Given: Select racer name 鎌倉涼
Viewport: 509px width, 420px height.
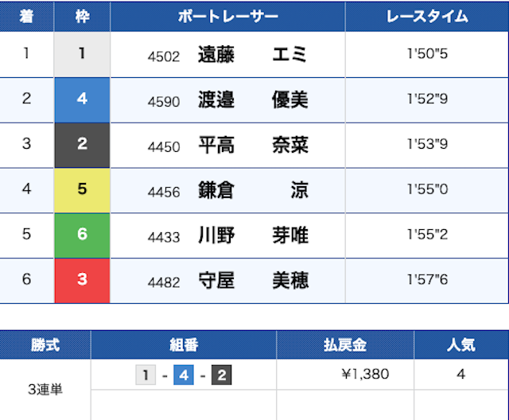Looking at the screenshot, I should 252,191.
